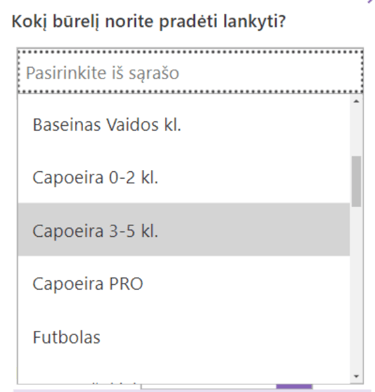
Task: Choose the 'Capoeira 0-2 kl.' option
Action: coord(184,177)
